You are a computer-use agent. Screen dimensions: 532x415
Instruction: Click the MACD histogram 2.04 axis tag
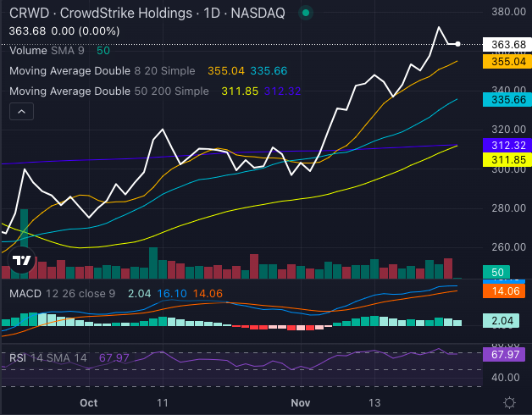[x=500, y=321]
